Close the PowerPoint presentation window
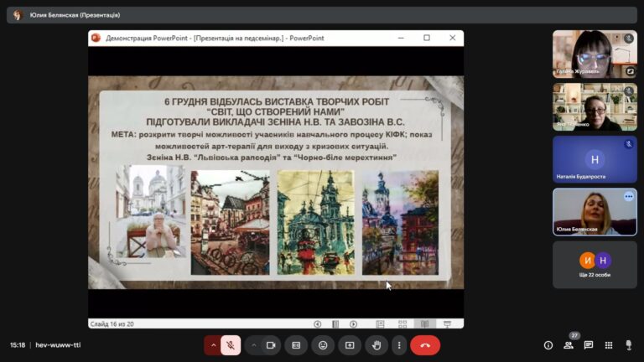644x362 pixels. 452,38
